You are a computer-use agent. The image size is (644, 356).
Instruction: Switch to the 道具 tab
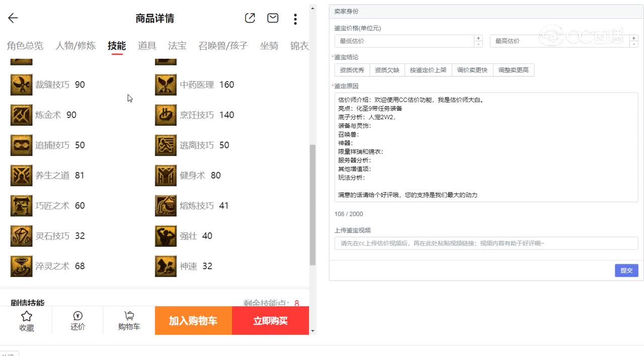pos(146,45)
